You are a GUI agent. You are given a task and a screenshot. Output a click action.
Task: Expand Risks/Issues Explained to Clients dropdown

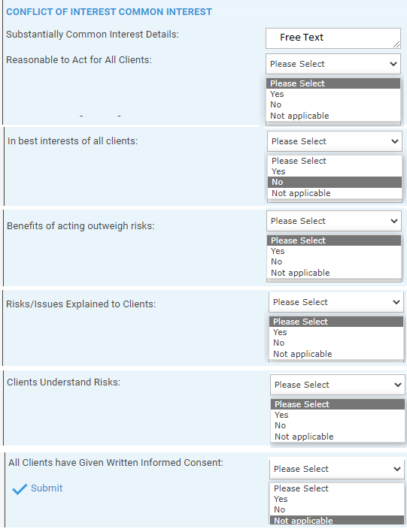click(336, 302)
